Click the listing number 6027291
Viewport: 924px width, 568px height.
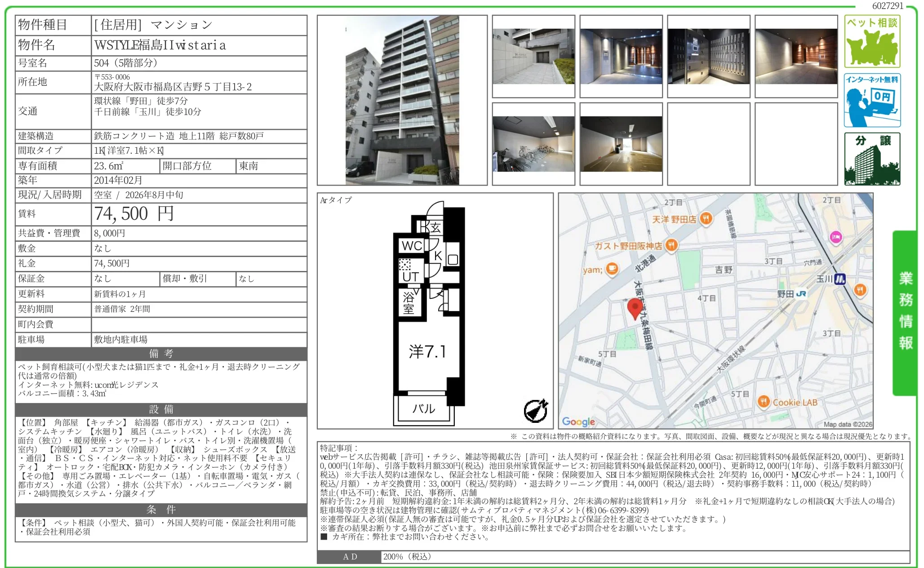point(887,6)
